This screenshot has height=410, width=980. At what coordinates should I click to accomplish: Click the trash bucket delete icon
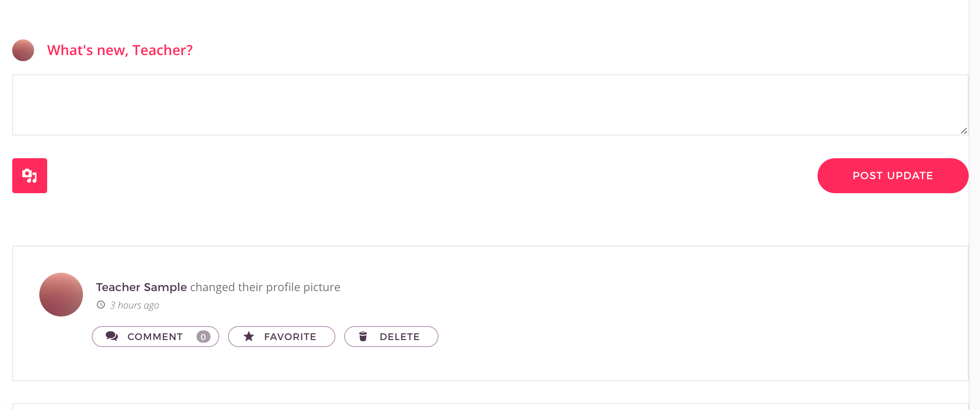coord(363,336)
